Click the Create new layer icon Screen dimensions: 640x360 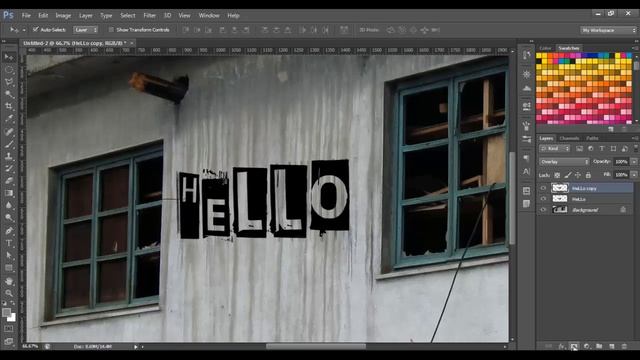click(x=611, y=347)
